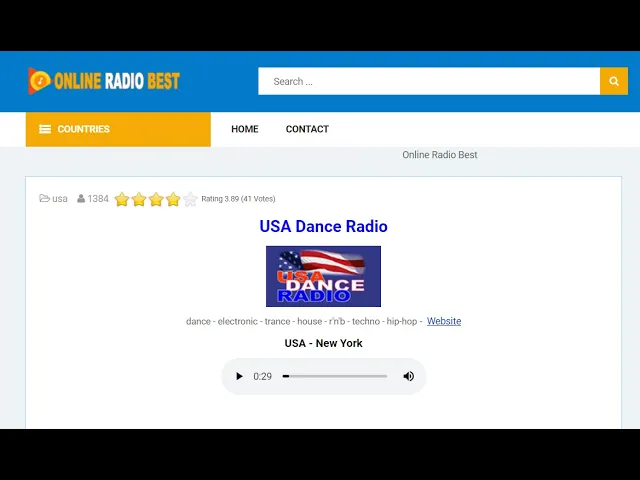
Task: Click the Online Radio Best breadcrumb text
Action: click(440, 155)
